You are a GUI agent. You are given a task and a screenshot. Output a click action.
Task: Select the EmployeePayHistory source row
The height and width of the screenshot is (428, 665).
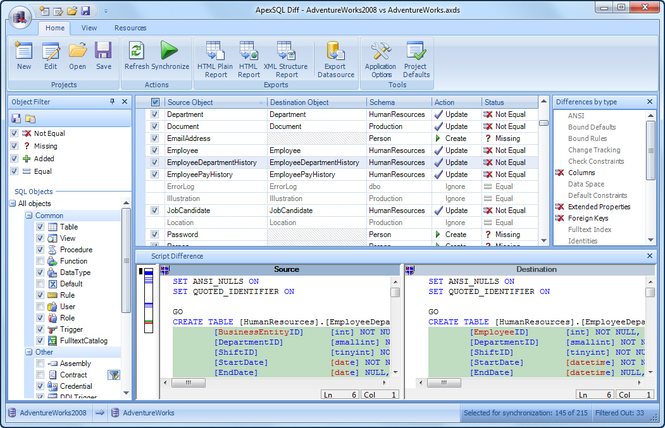tap(200, 174)
